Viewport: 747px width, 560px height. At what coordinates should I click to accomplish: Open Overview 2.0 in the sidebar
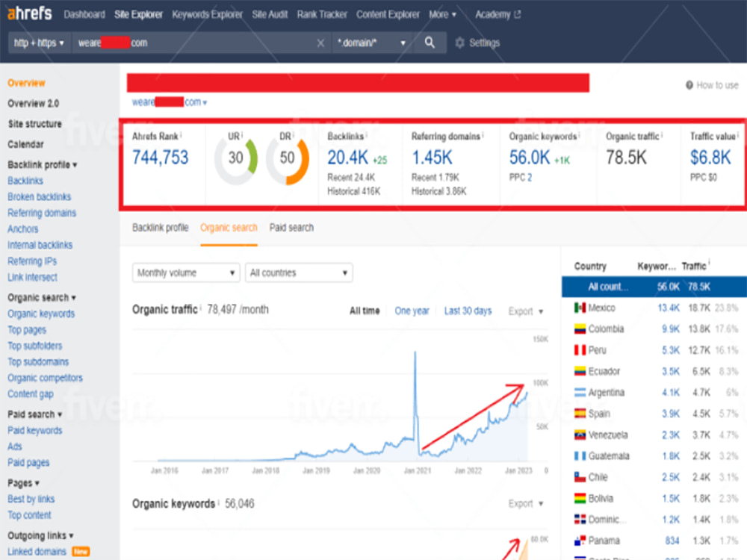[x=34, y=103]
